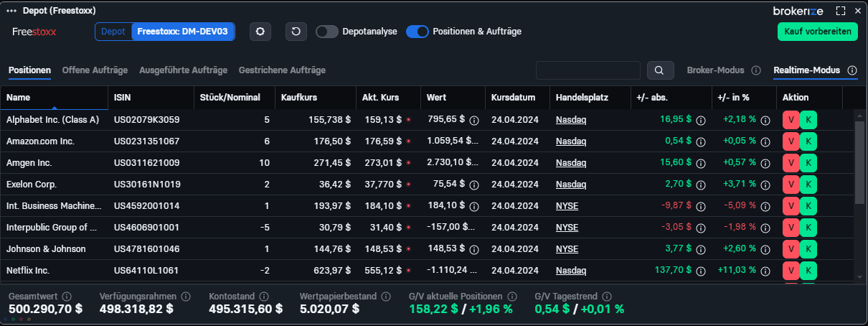Open Gesamtwert info icon
The height and width of the screenshot is (326, 868).
point(67,296)
